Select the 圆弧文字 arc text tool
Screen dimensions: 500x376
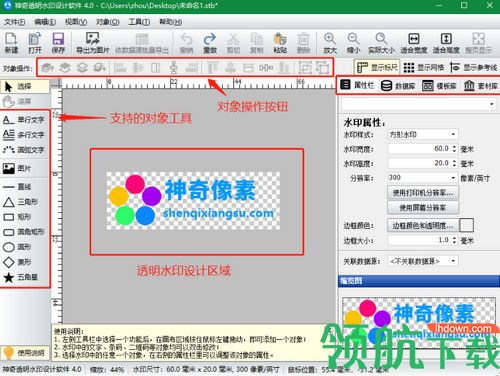(24, 150)
